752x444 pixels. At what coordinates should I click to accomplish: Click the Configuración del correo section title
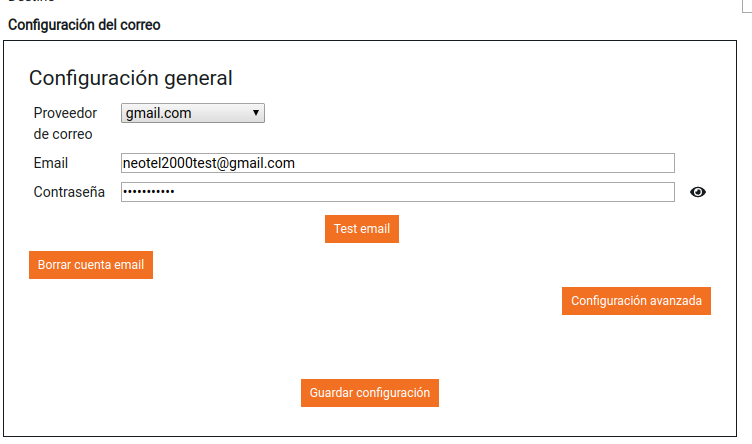(84, 24)
